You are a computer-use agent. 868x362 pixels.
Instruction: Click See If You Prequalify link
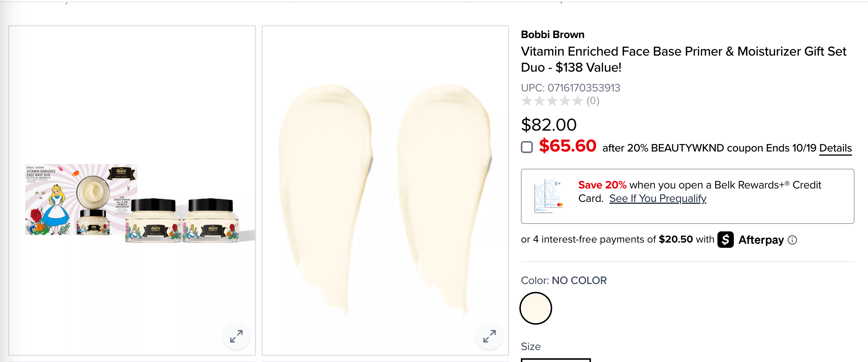pyautogui.click(x=658, y=199)
